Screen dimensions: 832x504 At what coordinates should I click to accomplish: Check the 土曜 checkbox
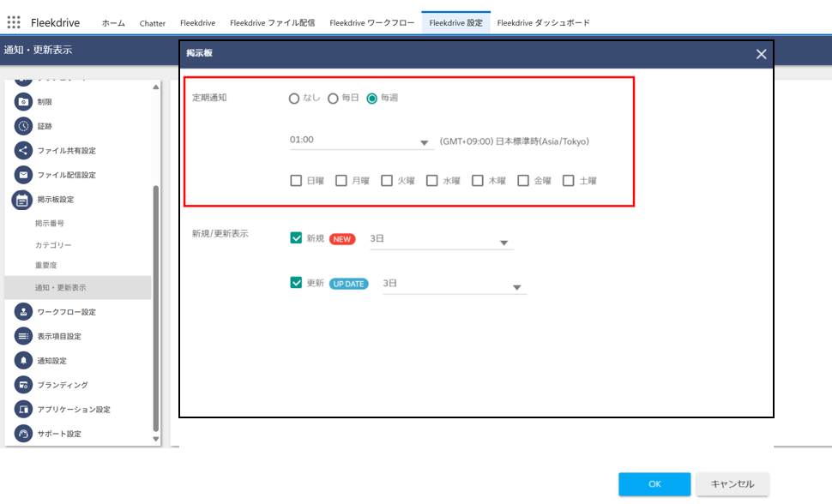pyautogui.click(x=569, y=180)
